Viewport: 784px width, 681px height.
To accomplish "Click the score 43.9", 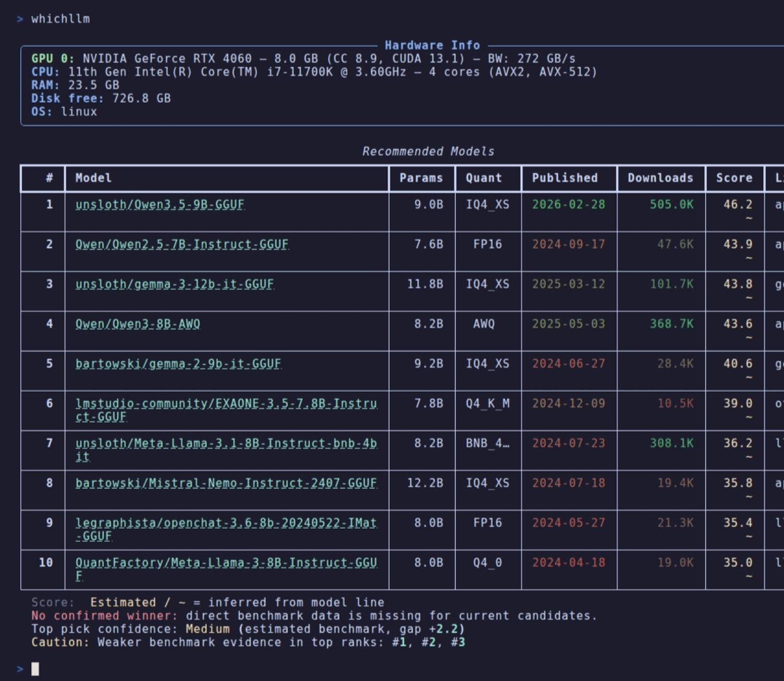I will [x=738, y=244].
